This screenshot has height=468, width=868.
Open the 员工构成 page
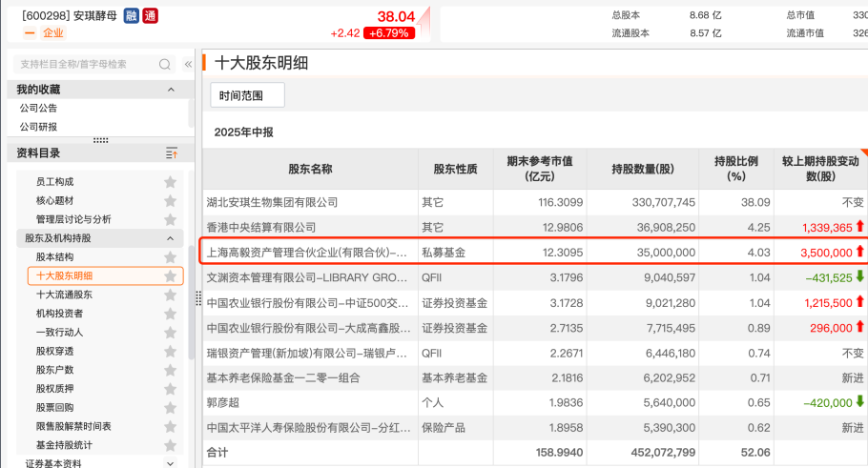(54, 181)
